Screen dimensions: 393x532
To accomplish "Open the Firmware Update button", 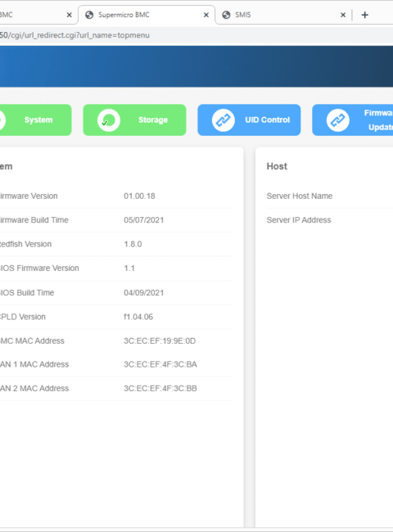I will [x=353, y=119].
